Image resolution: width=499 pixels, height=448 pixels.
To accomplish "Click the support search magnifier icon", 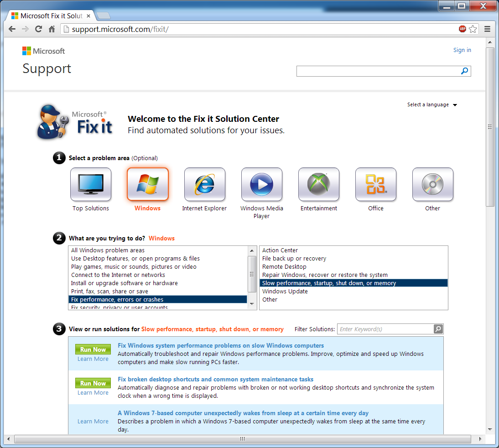I will 464,71.
